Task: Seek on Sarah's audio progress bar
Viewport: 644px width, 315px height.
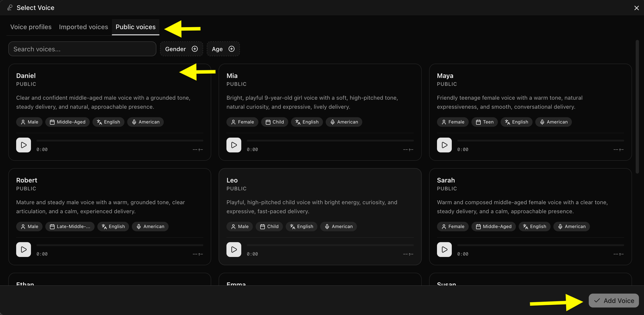Action: pos(540,245)
